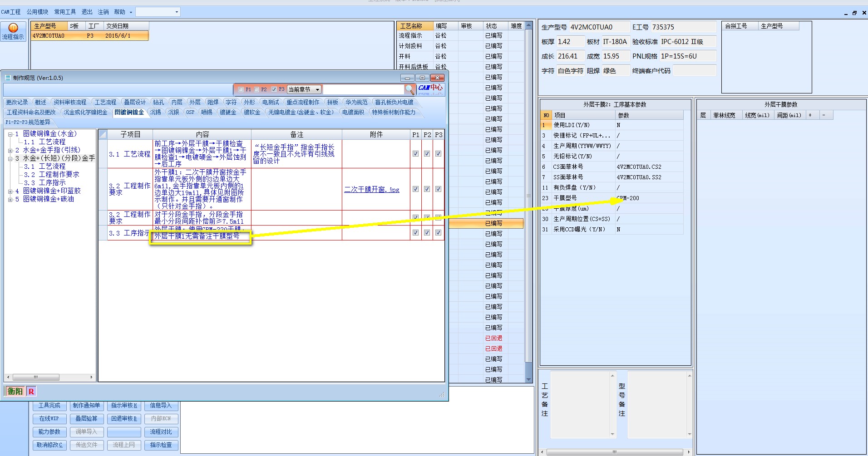Screen dimensions: 868x456
Task: Select tree item 1.1 工艺流程
Action: pos(45,142)
